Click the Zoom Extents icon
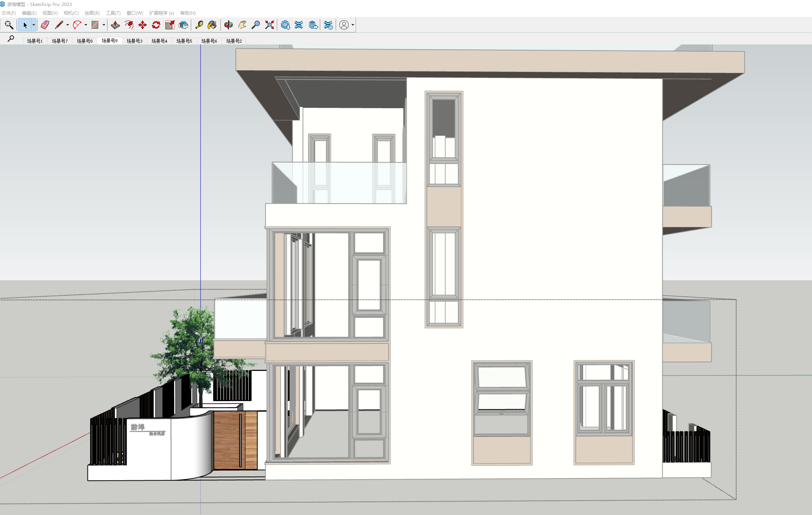This screenshot has width=812, height=515. [269, 25]
